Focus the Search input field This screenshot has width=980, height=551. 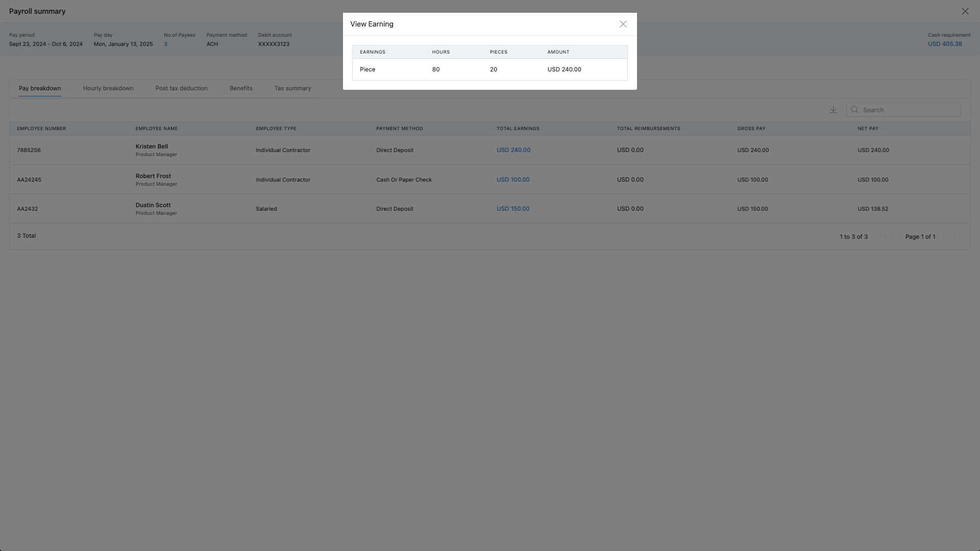click(x=909, y=110)
